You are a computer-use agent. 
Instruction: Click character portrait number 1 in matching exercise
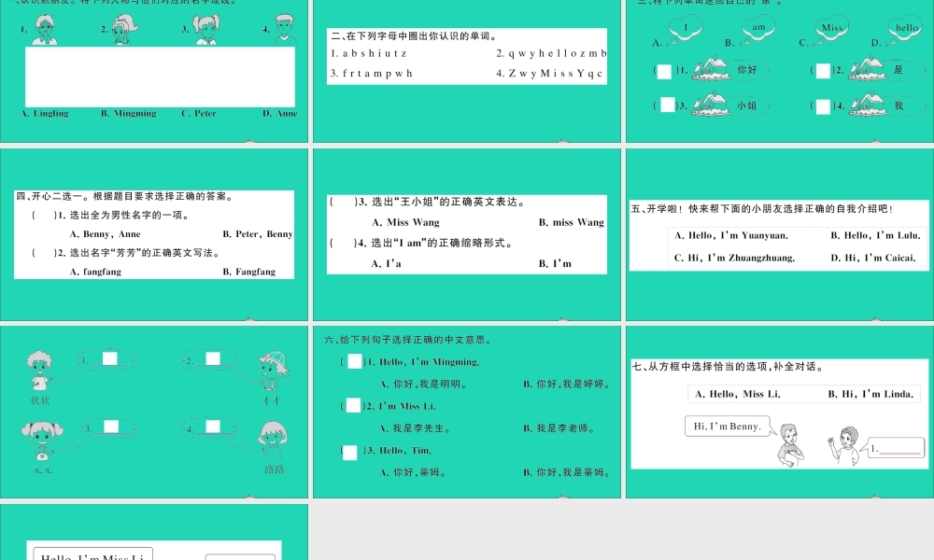coord(45,30)
